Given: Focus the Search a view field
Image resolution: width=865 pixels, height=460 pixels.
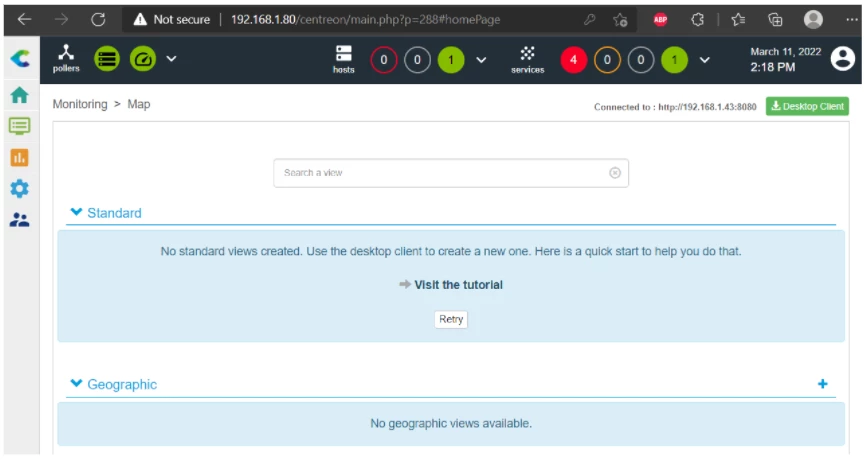Looking at the screenshot, I should tap(451, 173).
